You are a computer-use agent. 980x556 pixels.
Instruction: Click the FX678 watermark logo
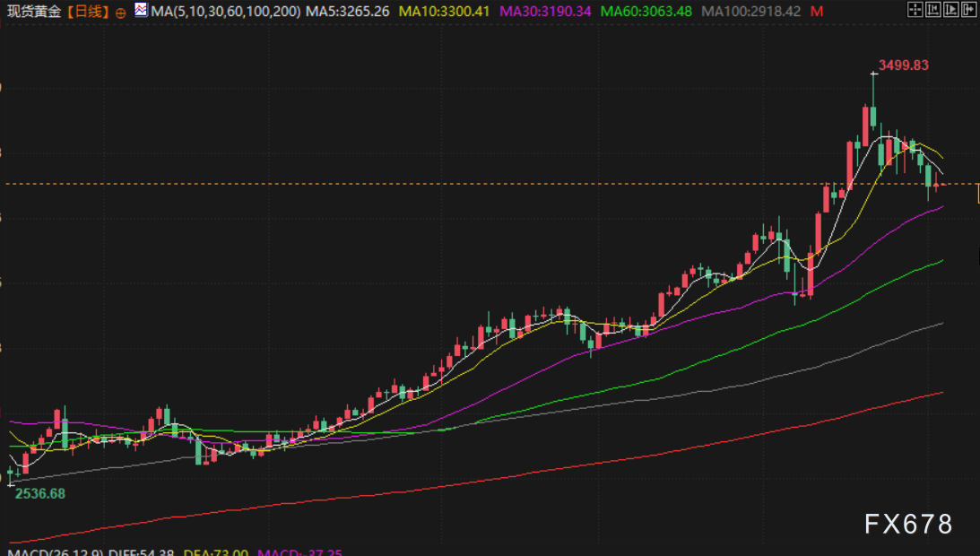point(908,525)
